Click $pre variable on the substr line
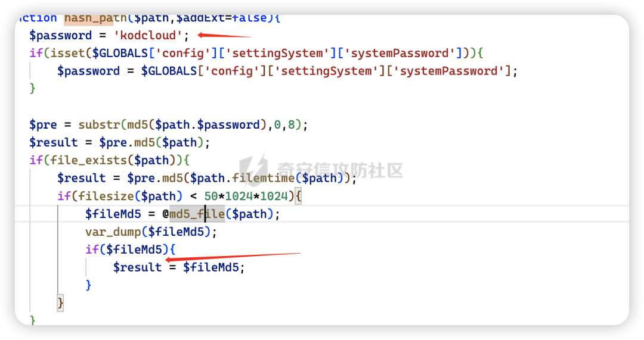This screenshot has height=340, width=644. click(x=43, y=124)
